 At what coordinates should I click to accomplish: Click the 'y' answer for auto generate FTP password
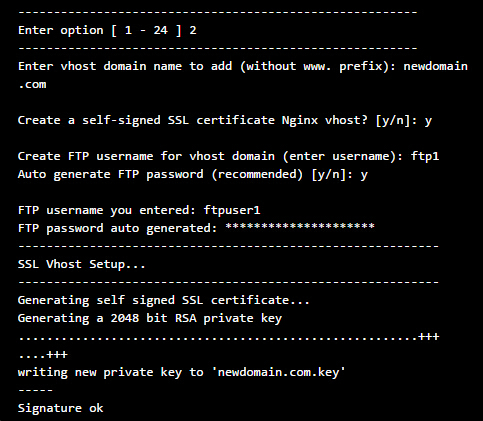click(364, 175)
